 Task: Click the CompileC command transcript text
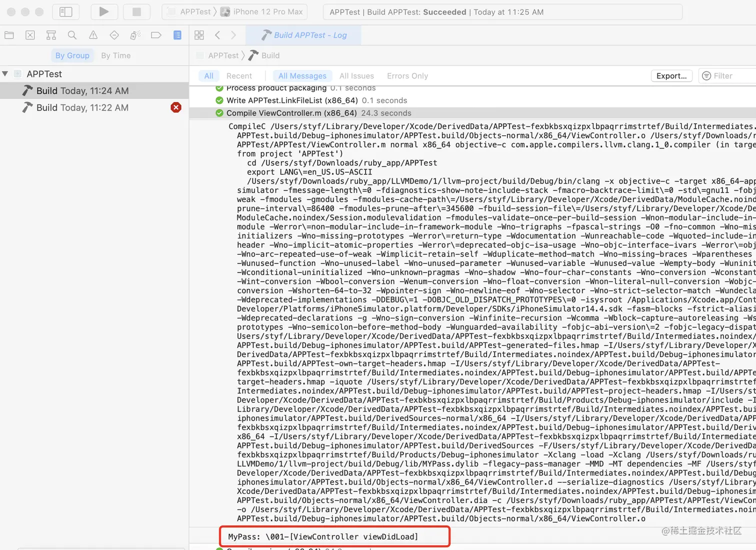click(492, 322)
